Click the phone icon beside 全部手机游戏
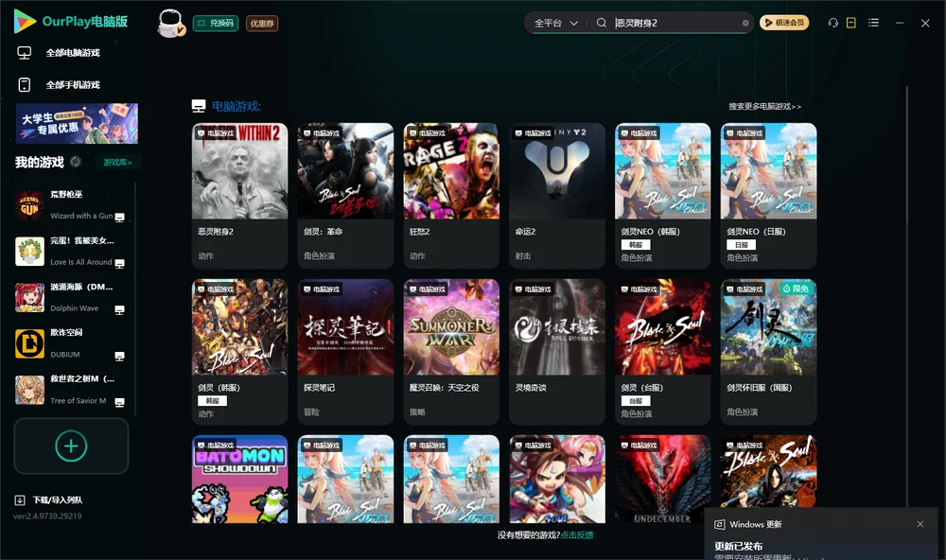Viewport: 946px width, 560px height. [25, 84]
